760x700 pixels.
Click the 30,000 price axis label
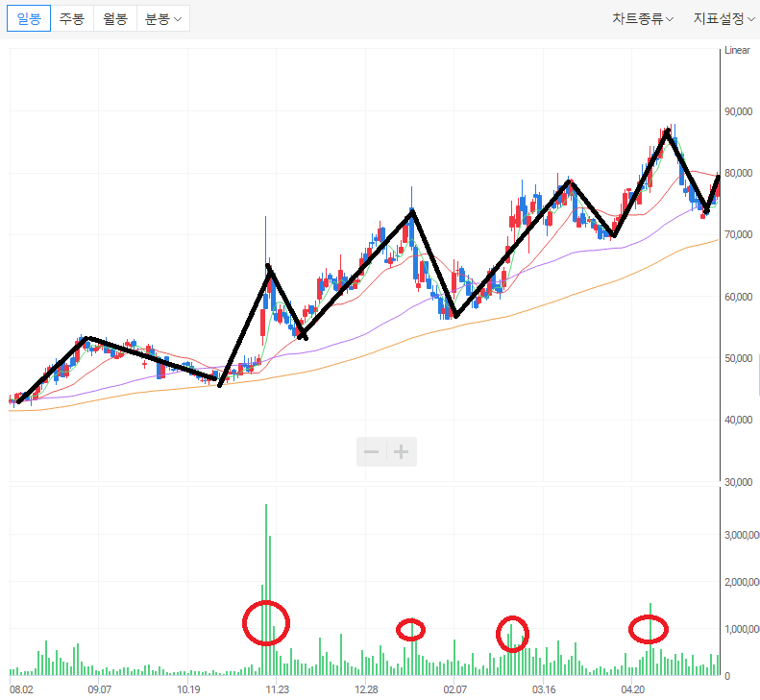[738, 482]
